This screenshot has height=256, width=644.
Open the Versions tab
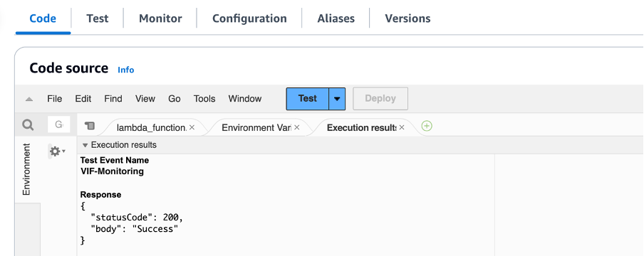pyautogui.click(x=407, y=18)
